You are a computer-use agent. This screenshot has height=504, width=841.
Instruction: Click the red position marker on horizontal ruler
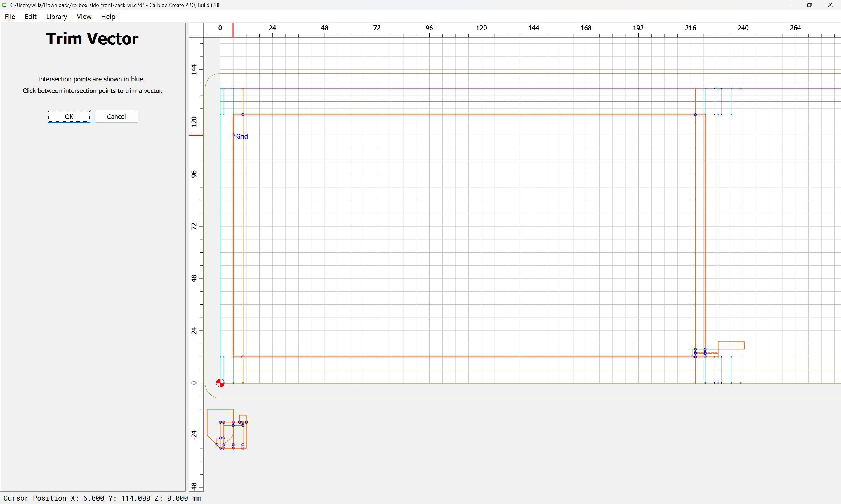(x=233, y=30)
